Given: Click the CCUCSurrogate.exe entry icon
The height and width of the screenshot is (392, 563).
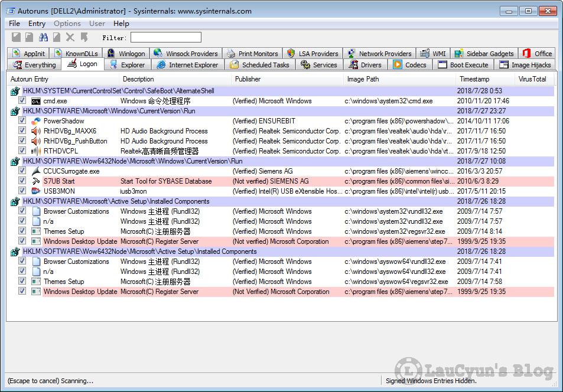Looking at the screenshot, I should (x=36, y=171).
